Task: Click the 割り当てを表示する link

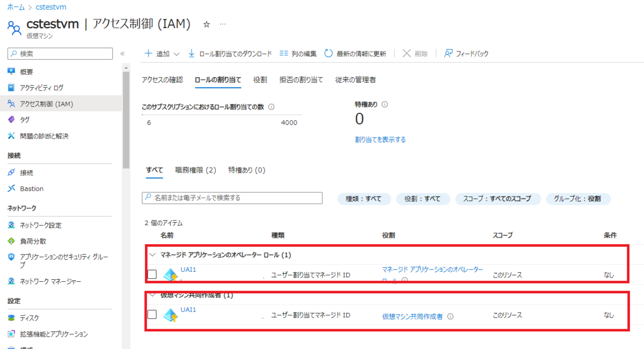Action: pos(380,140)
